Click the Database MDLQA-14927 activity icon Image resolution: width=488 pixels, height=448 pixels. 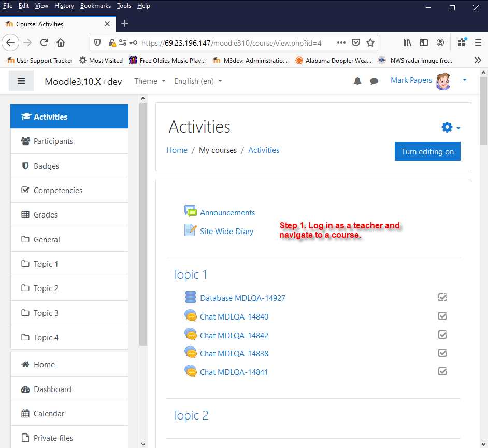point(190,297)
